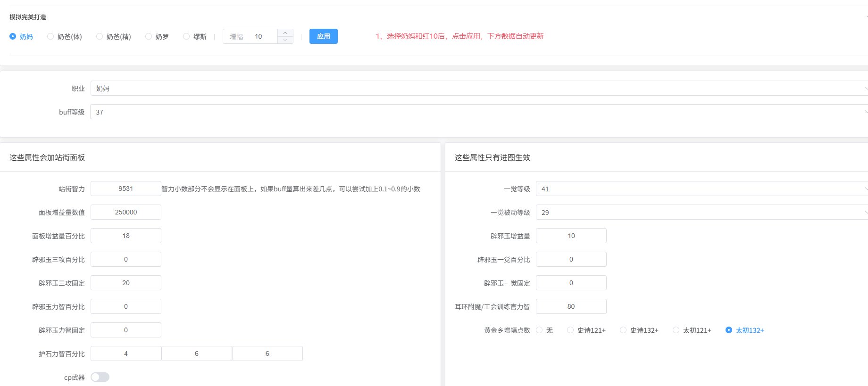This screenshot has height=386, width=868.
Task: Click the 辟邪玉一觉百分比 input field
Action: 571,259
